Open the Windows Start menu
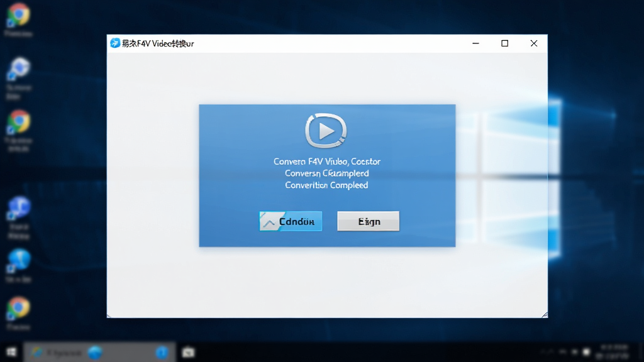 pos(11,352)
